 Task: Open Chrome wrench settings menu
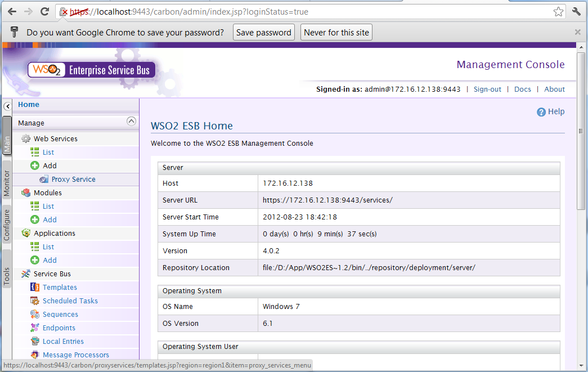tap(576, 12)
